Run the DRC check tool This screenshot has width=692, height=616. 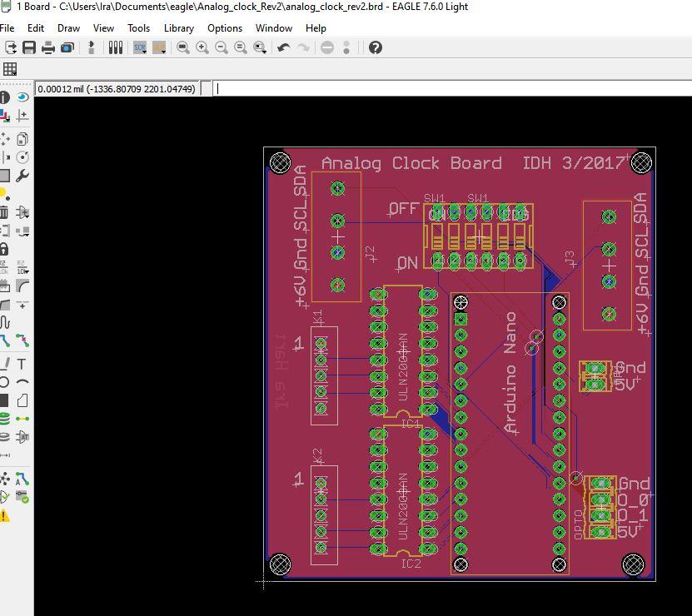[x=22, y=497]
